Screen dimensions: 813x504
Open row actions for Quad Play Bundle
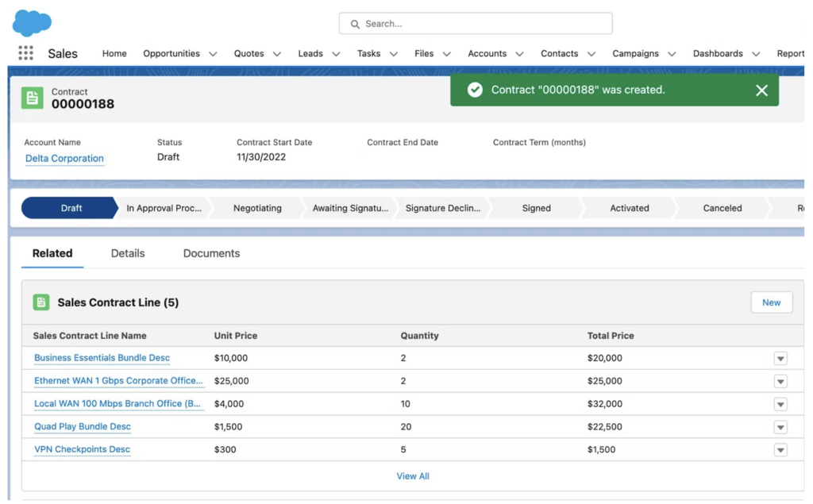(780, 427)
